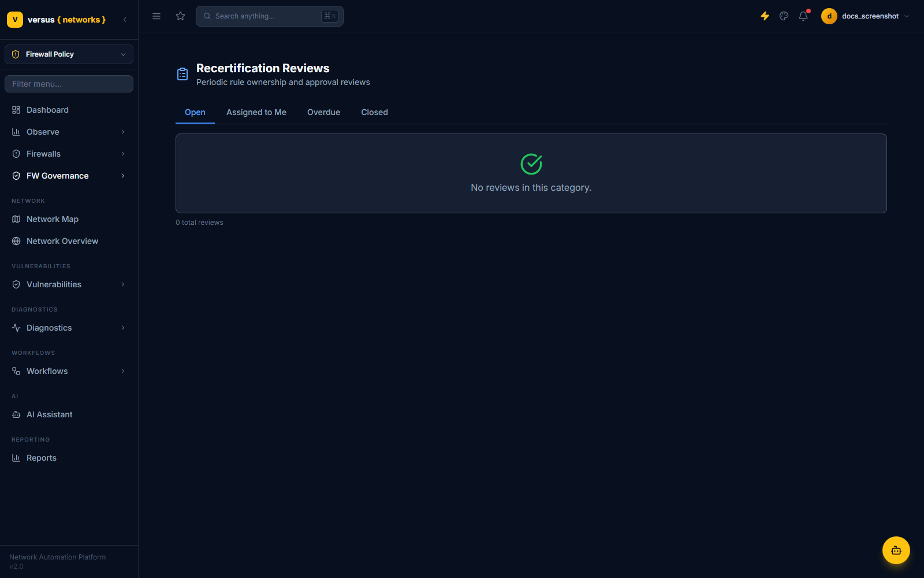Click the AI Assistant robot icon in sidebar

point(16,414)
